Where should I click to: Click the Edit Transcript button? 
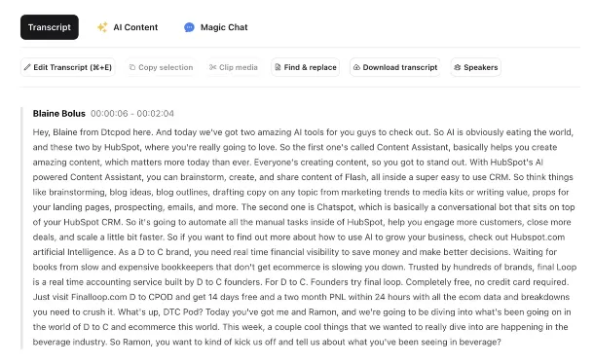point(68,67)
